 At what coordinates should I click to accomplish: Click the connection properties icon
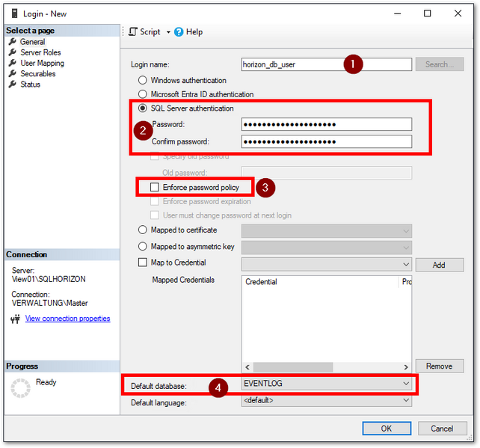point(15,319)
